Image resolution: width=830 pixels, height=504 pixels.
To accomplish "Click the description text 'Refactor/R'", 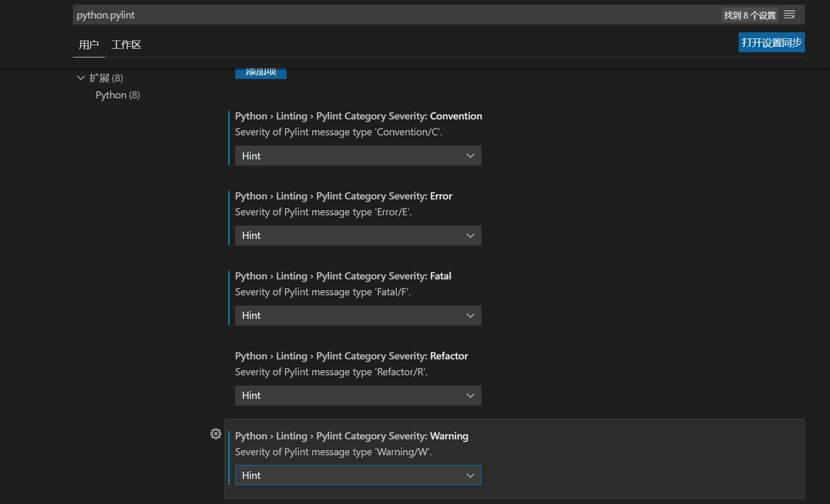I will click(x=401, y=372).
